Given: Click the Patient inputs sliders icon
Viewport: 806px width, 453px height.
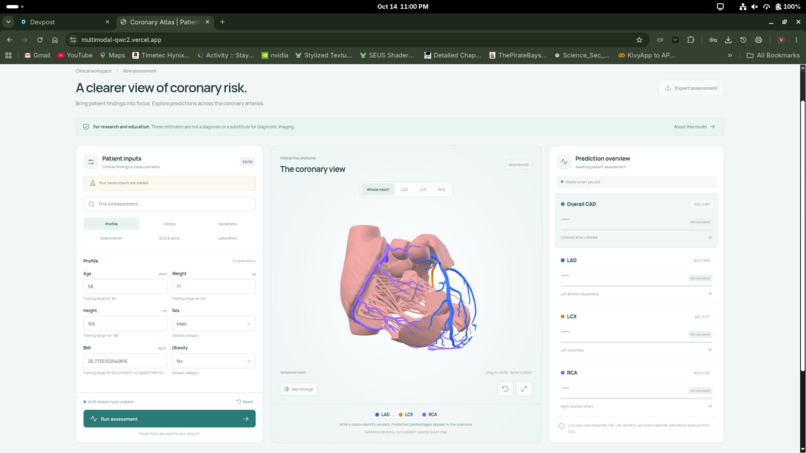Looking at the screenshot, I should 91,162.
